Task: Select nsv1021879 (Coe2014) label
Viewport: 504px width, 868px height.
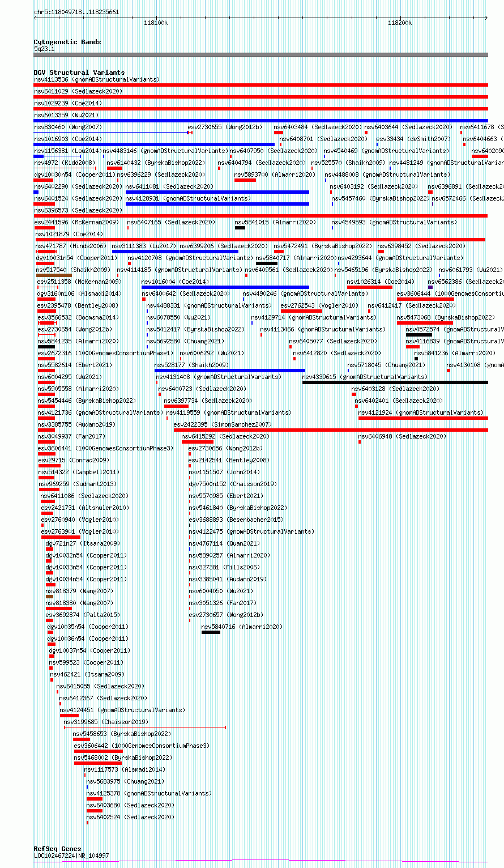Action: [69, 234]
